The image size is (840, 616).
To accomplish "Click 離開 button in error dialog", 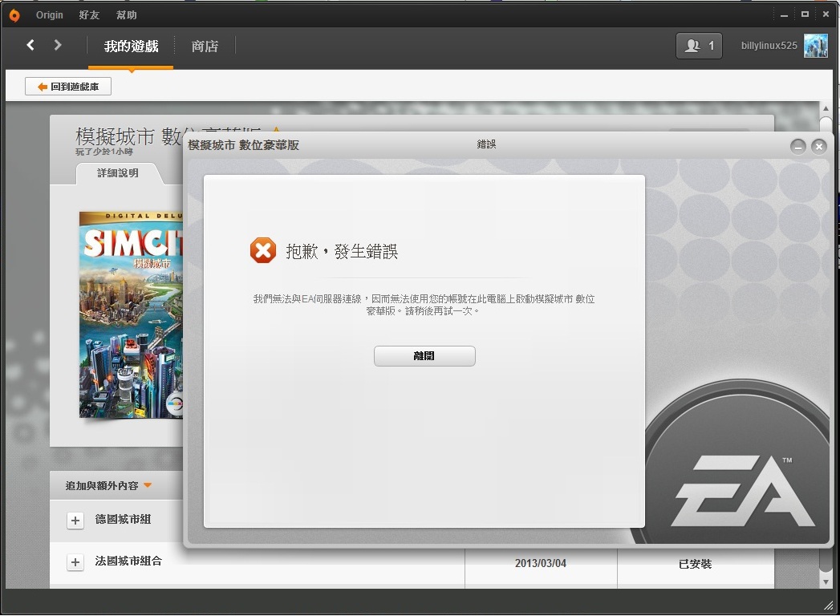I will (x=424, y=355).
